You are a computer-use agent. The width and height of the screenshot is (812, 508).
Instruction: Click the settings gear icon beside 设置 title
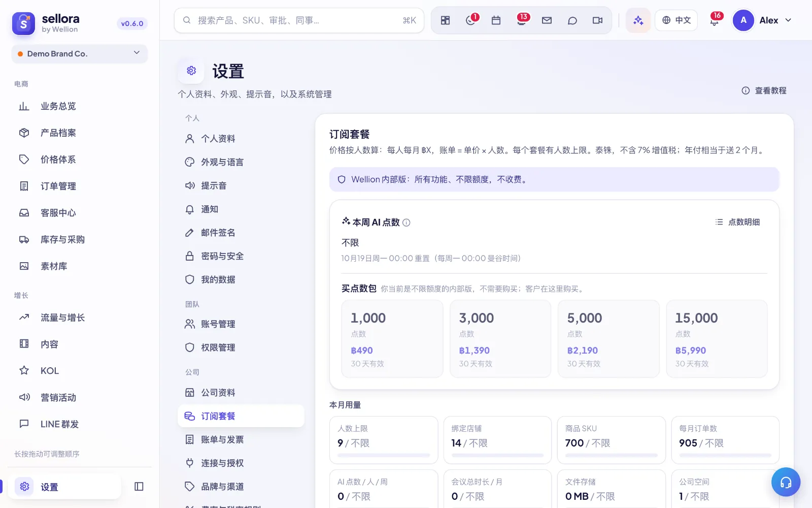point(191,71)
